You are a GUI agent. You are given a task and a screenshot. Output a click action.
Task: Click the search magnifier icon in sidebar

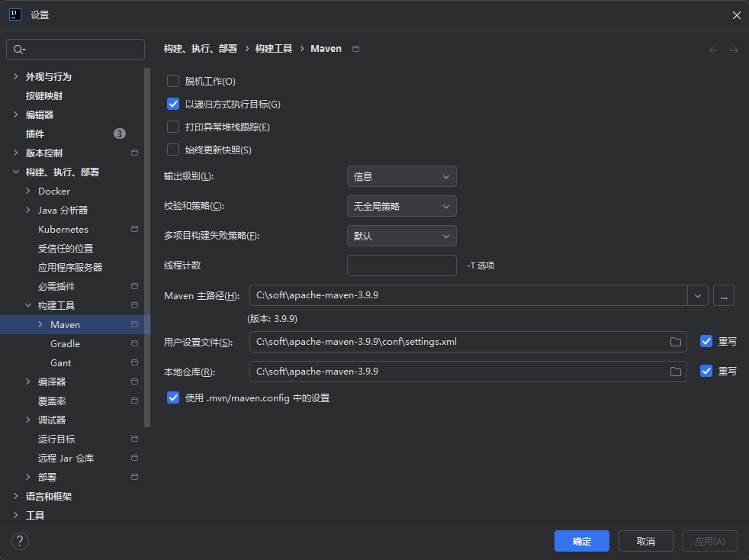(x=18, y=50)
